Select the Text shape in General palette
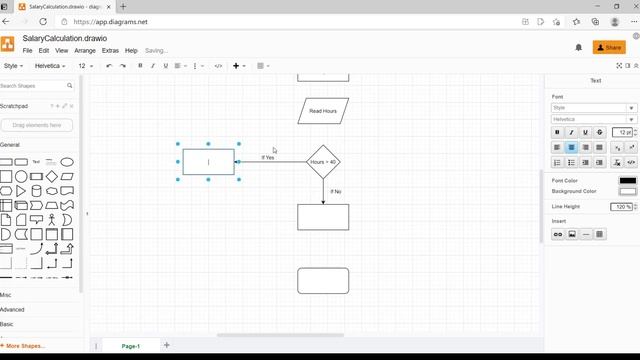This screenshot has height=360, width=640. pos(36,162)
